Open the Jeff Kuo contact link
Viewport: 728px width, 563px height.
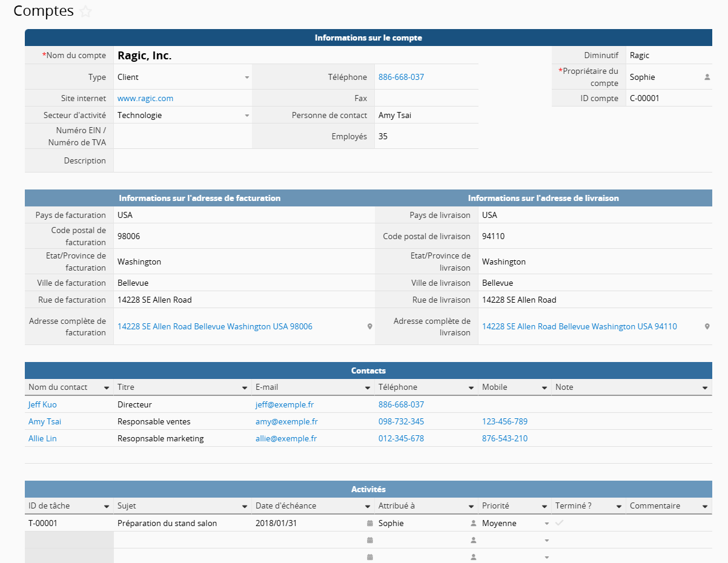click(42, 404)
